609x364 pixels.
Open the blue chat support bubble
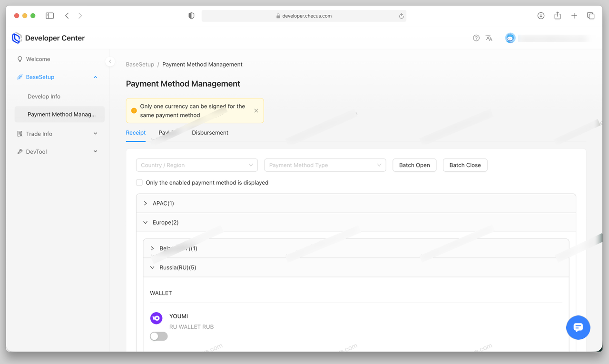(578, 327)
